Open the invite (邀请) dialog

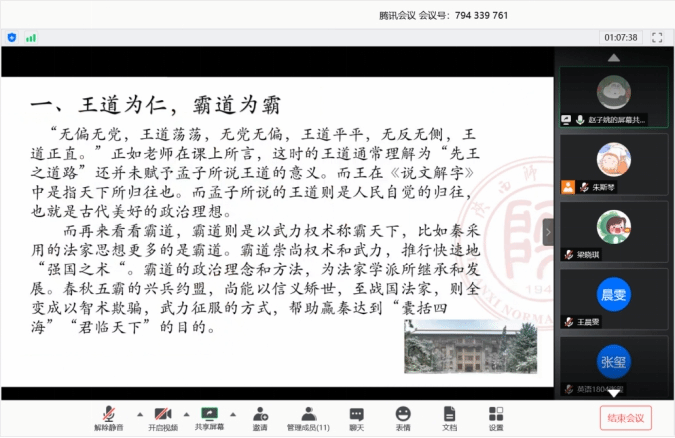click(260, 417)
